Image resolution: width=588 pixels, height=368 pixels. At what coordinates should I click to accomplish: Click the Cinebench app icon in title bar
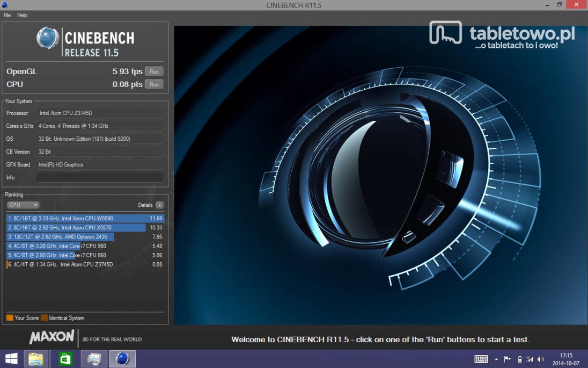click(4, 5)
